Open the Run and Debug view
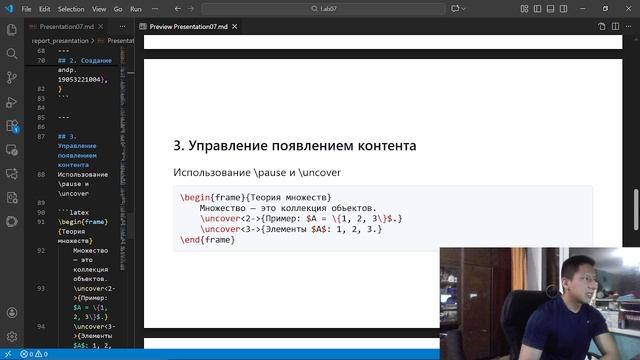The image size is (640, 360). [12, 102]
